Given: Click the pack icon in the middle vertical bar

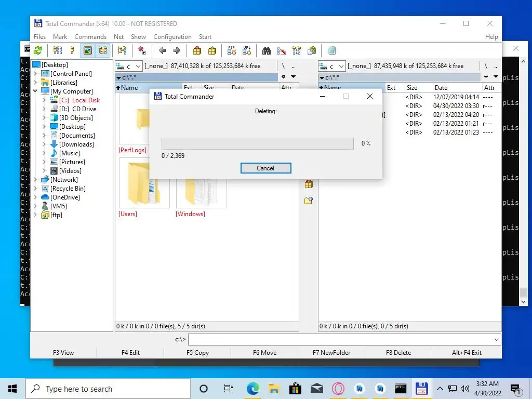Looking at the screenshot, I should (309, 184).
